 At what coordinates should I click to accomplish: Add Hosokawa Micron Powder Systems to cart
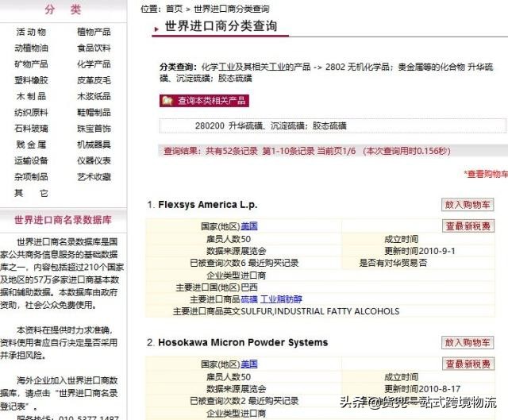click(468, 342)
